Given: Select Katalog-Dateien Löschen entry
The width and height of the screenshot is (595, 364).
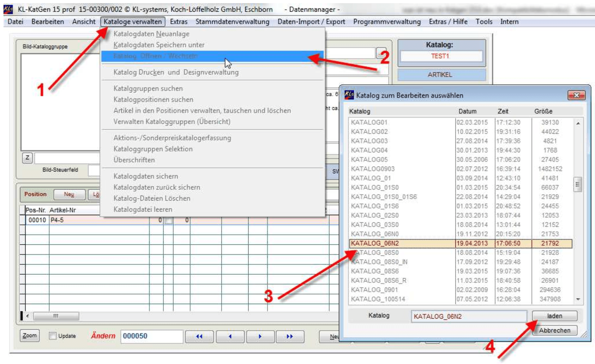Looking at the screenshot, I should click(x=213, y=198).
